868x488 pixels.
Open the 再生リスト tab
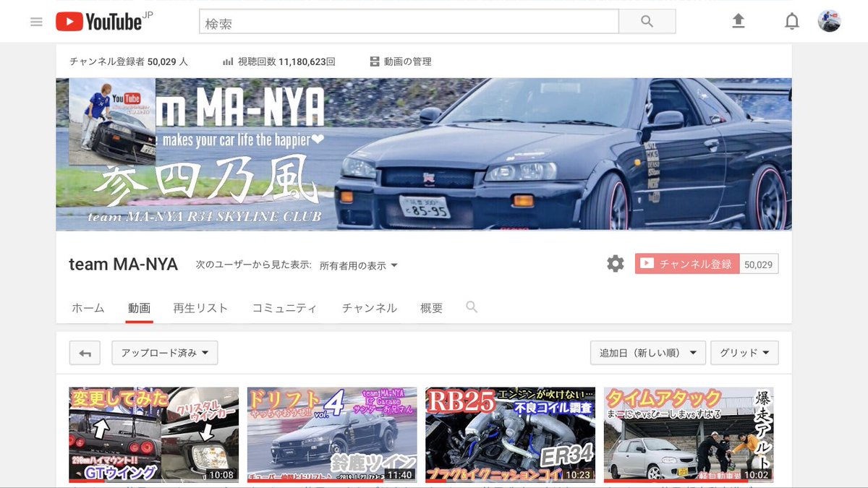(x=200, y=308)
